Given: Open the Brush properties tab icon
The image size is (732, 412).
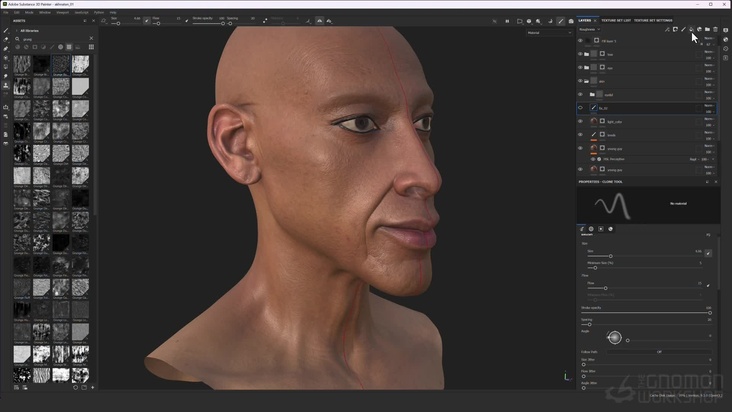Looking at the screenshot, I should (x=582, y=229).
